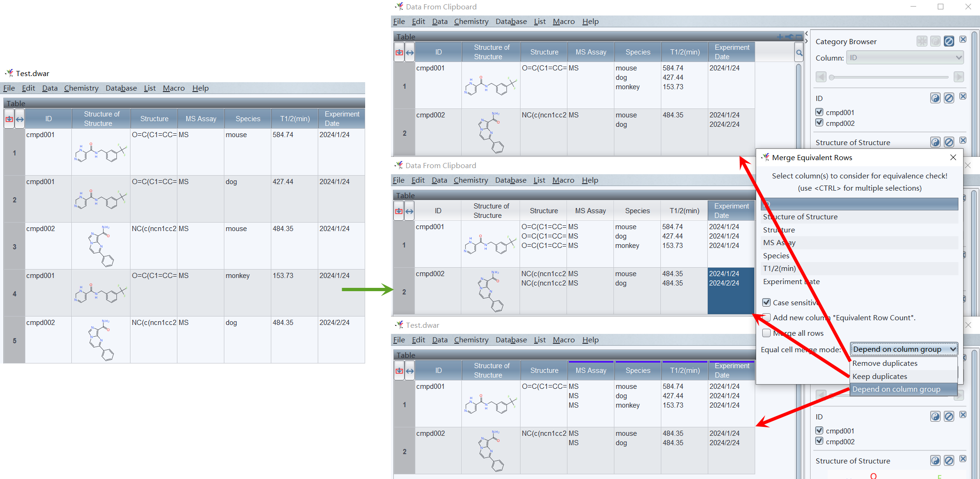
Task: Open the Equal cell merge mode combo box
Action: 903,349
